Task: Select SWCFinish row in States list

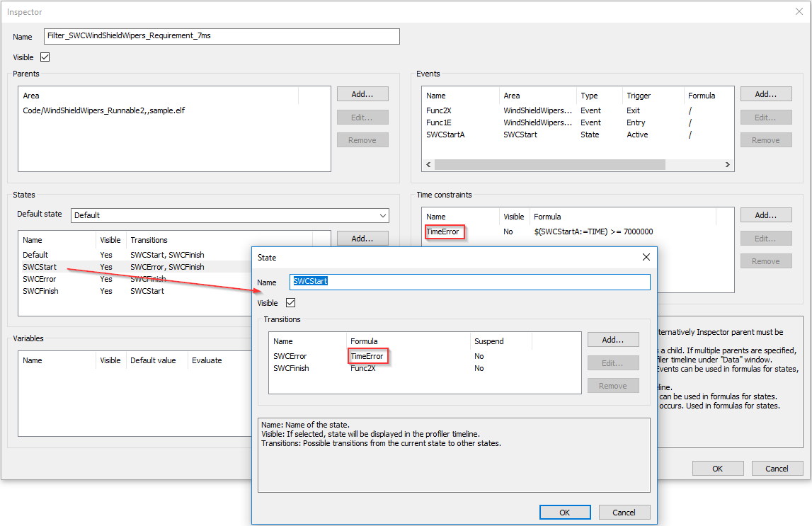Action: coord(41,291)
